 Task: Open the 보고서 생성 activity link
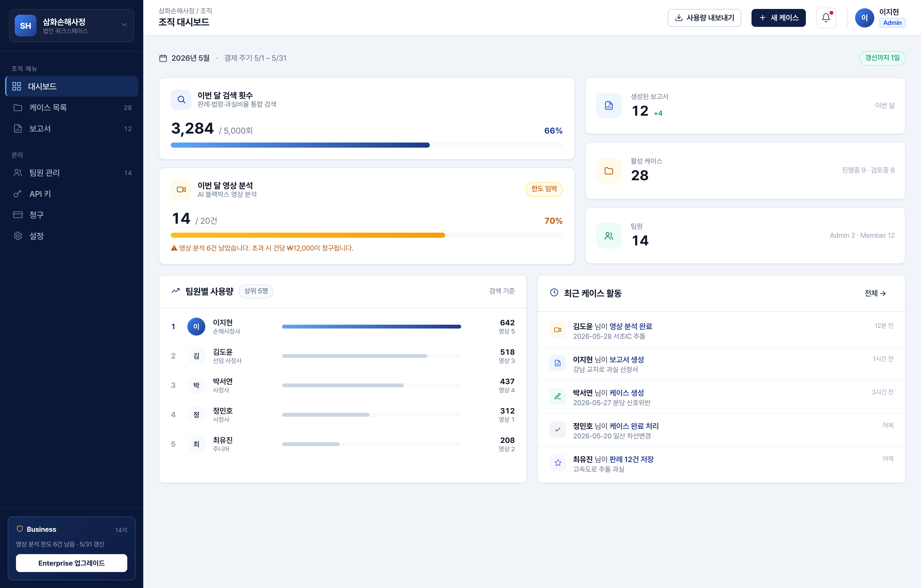627,359
